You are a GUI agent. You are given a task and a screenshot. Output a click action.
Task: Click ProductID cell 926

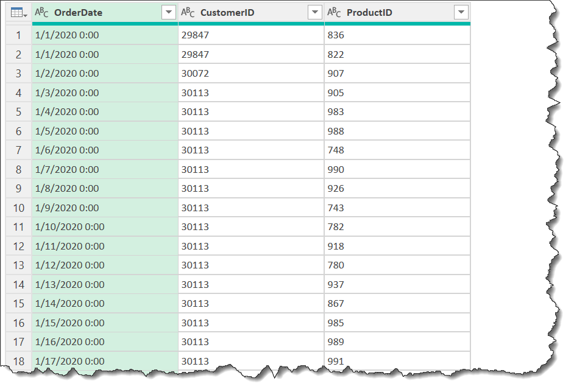397,189
